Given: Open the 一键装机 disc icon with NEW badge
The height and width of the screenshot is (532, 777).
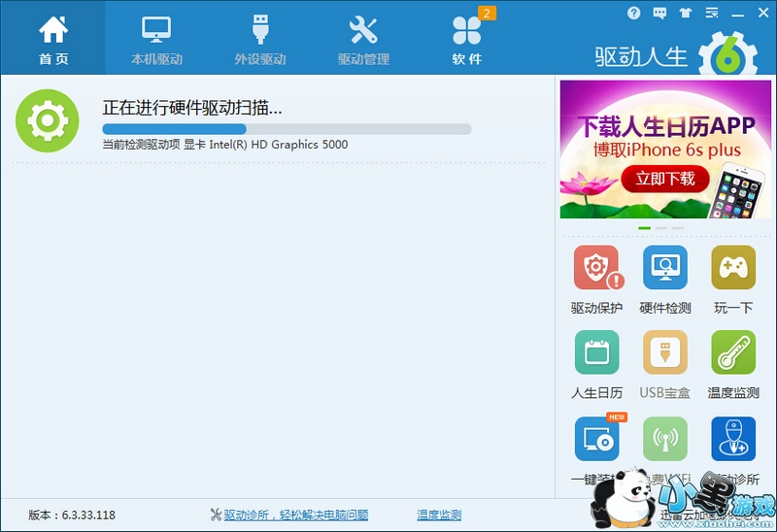Looking at the screenshot, I should point(597,438).
